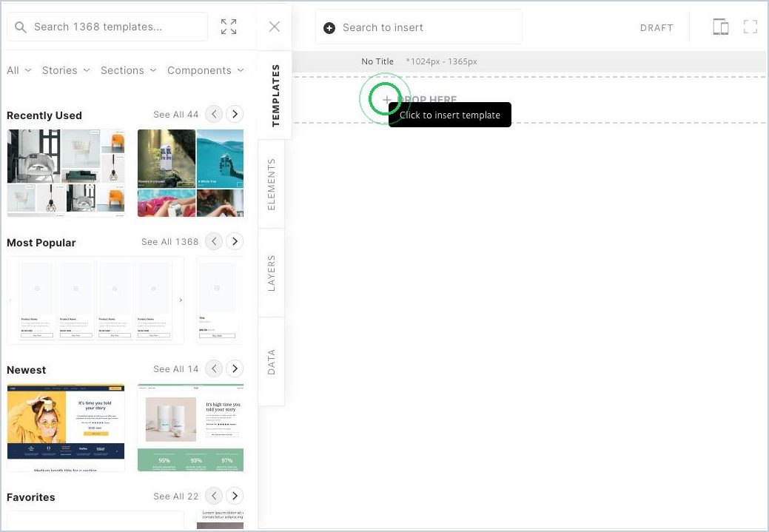Click the No Title page label
Viewport: 769px width, 532px height.
tap(377, 61)
